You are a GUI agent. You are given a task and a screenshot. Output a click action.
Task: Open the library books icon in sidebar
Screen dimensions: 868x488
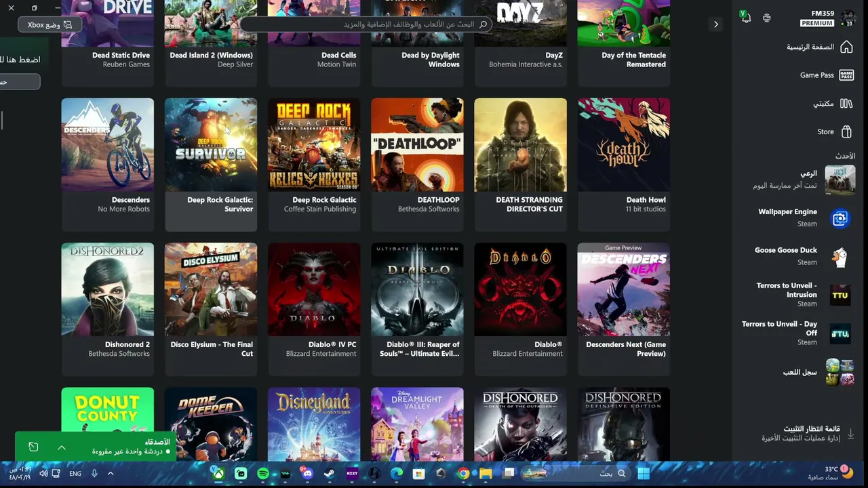coord(846,104)
